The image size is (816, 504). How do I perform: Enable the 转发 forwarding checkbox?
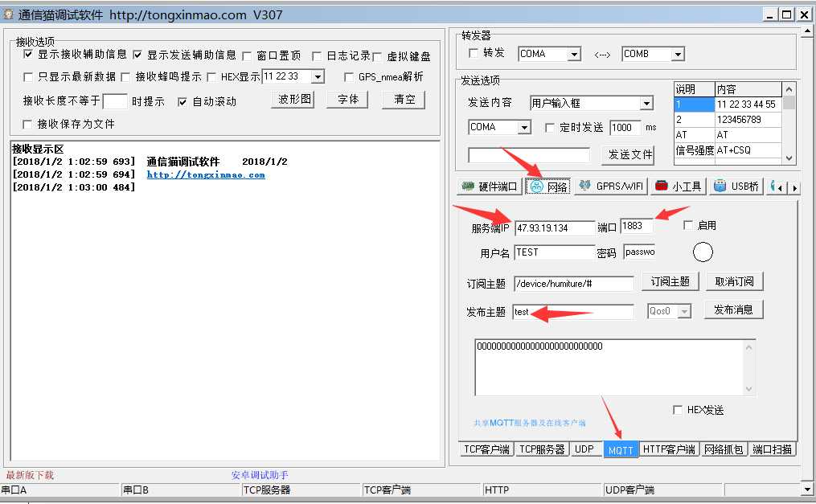coord(474,53)
